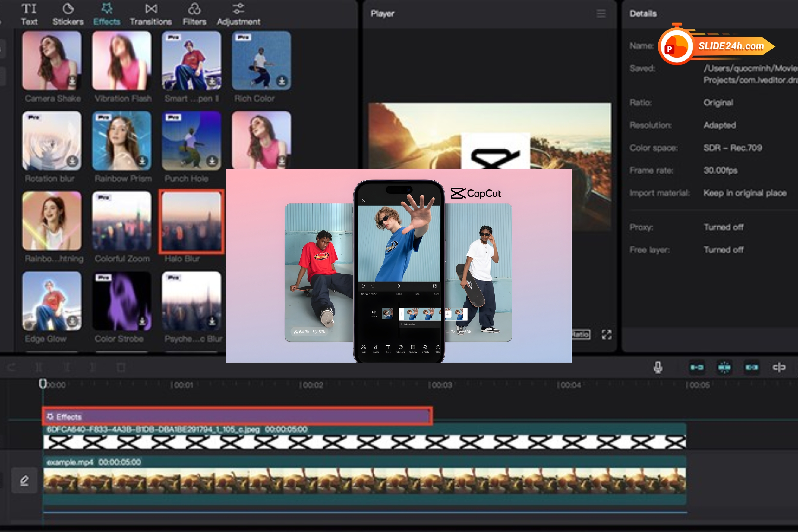Click the download icon on Psyche...c Blur
The width and height of the screenshot is (798, 532).
[x=212, y=321]
